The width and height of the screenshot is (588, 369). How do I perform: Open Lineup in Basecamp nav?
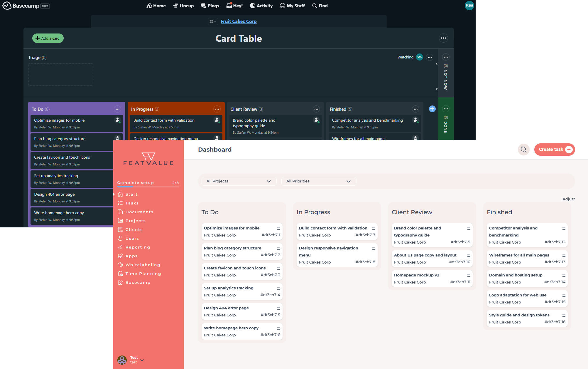coord(183,6)
